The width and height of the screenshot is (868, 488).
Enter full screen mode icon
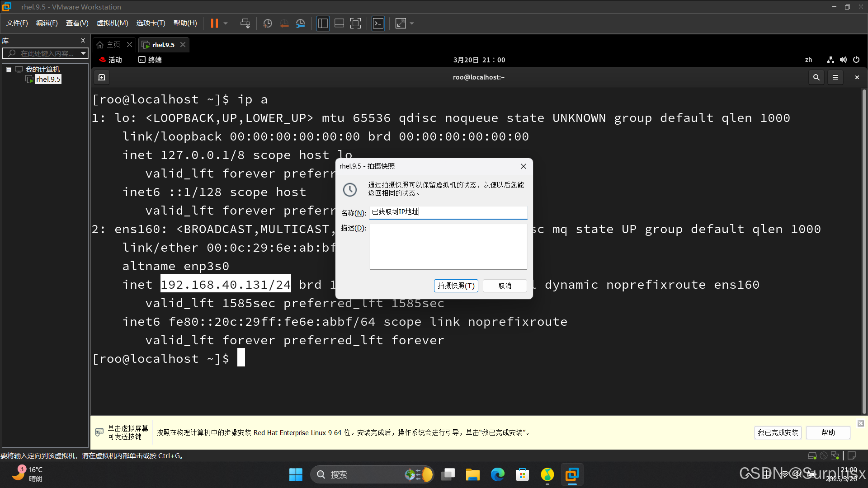(356, 23)
